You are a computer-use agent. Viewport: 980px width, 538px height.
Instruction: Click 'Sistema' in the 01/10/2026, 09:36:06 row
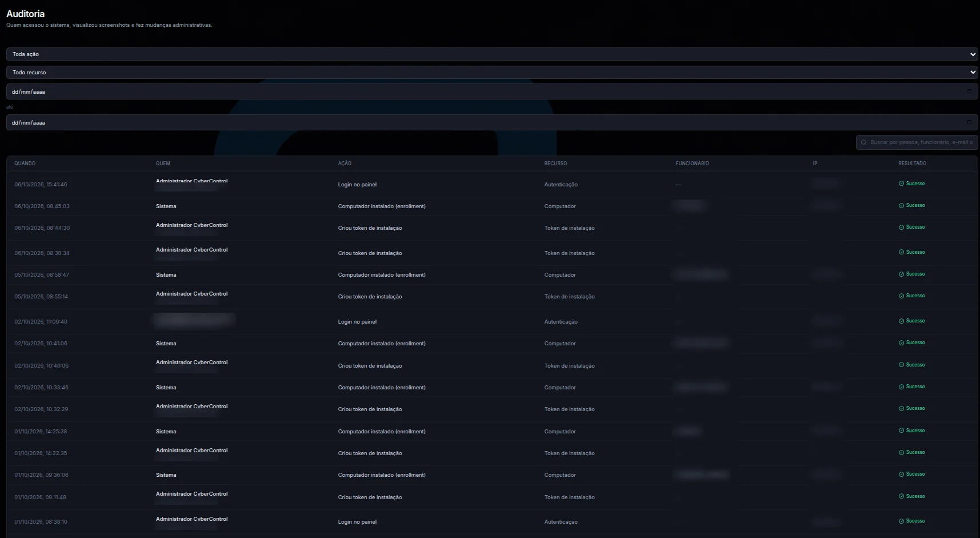click(166, 475)
